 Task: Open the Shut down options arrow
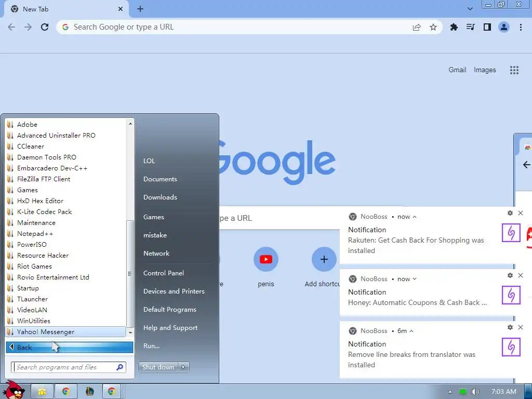pos(183,367)
